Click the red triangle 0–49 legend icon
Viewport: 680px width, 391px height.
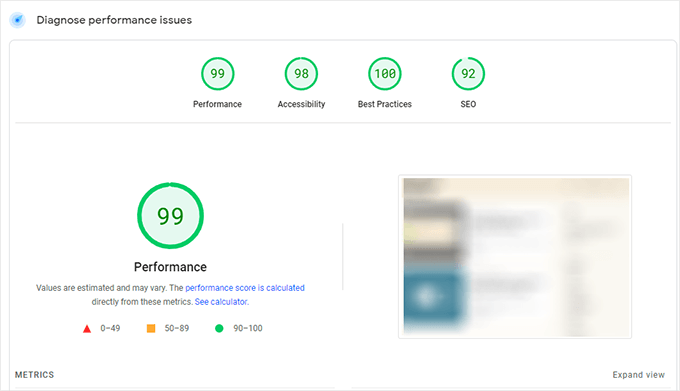87,329
